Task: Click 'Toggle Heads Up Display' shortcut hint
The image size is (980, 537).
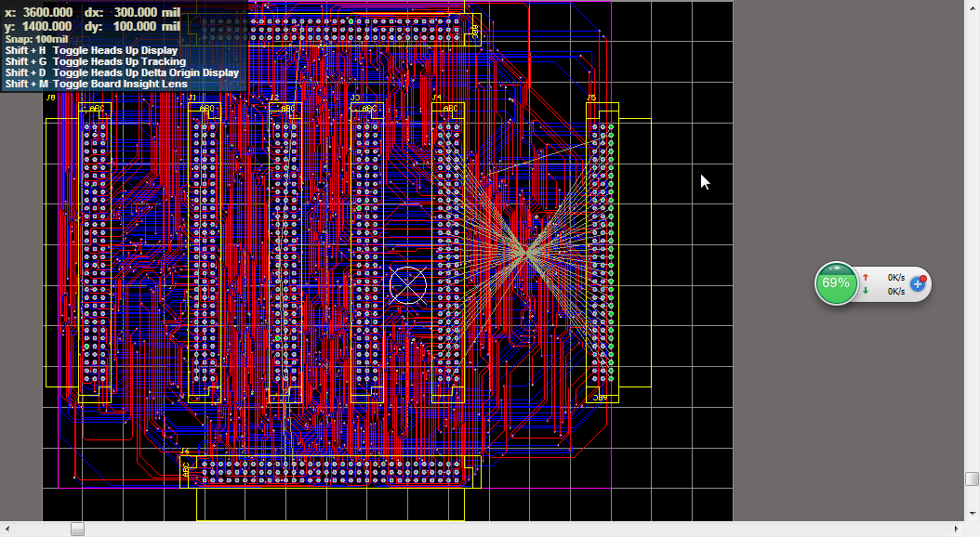Action: pos(115,50)
